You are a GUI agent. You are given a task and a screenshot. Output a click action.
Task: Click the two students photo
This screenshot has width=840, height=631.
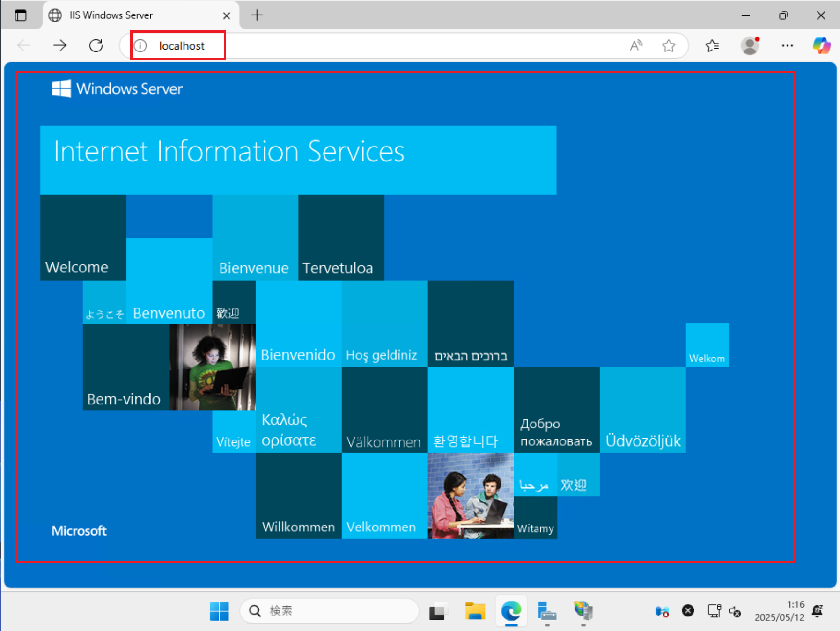pos(471,496)
